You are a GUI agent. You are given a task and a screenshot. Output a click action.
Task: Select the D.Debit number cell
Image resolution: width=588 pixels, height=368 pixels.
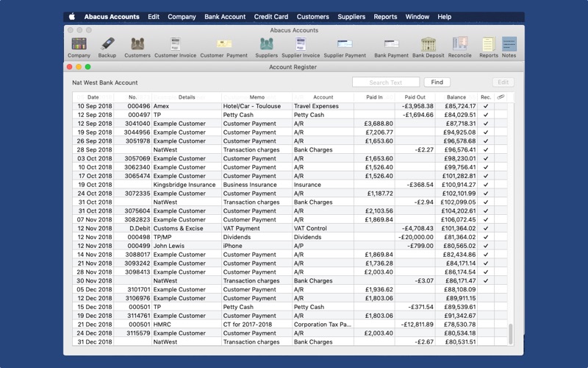click(x=140, y=228)
